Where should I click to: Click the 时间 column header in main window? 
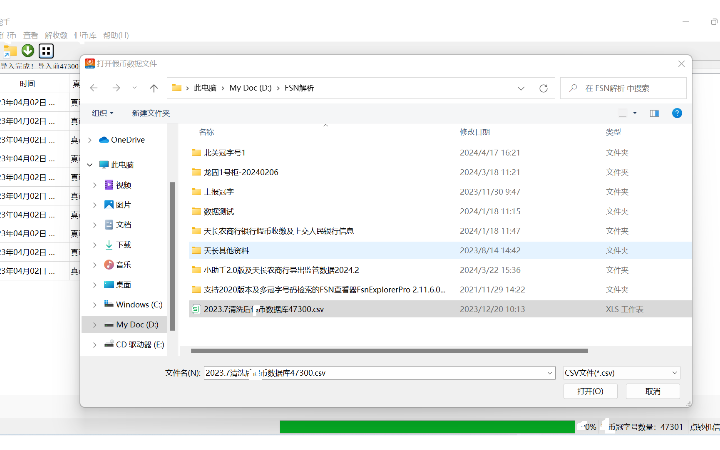coord(28,84)
